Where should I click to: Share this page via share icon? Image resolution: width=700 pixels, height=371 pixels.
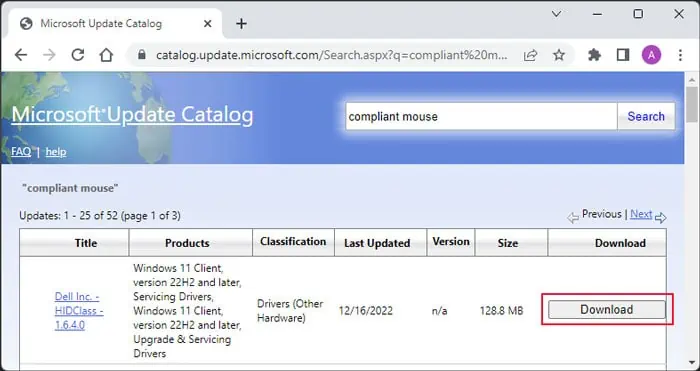(530, 55)
